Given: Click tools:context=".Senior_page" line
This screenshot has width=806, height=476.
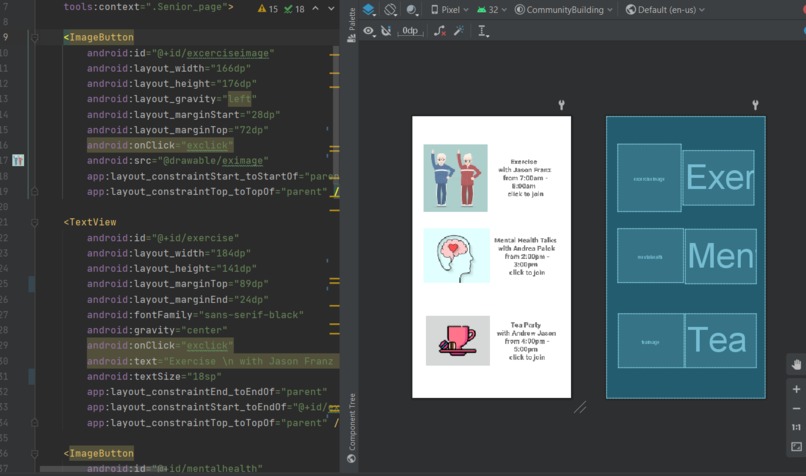Looking at the screenshot, I should (148, 7).
